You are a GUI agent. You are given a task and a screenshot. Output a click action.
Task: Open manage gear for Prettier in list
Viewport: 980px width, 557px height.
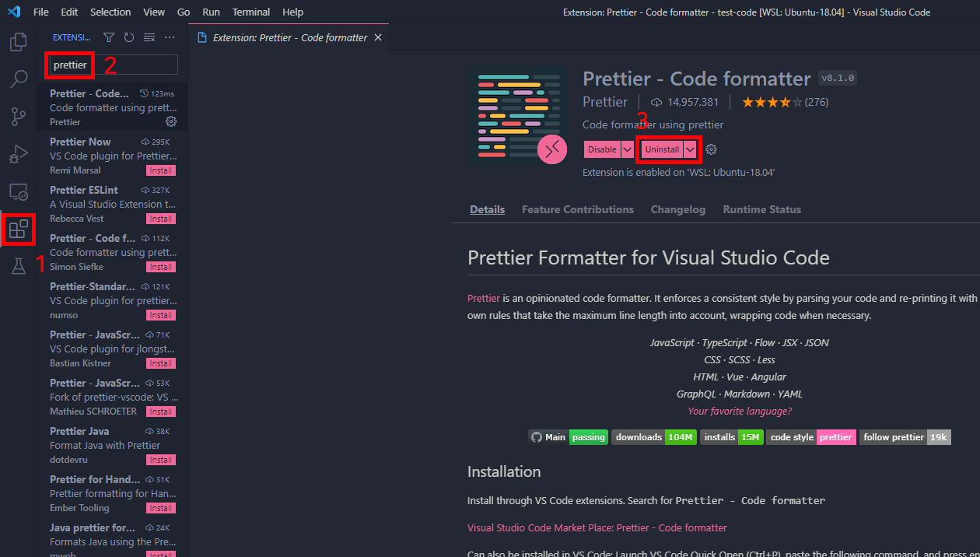[x=171, y=121]
